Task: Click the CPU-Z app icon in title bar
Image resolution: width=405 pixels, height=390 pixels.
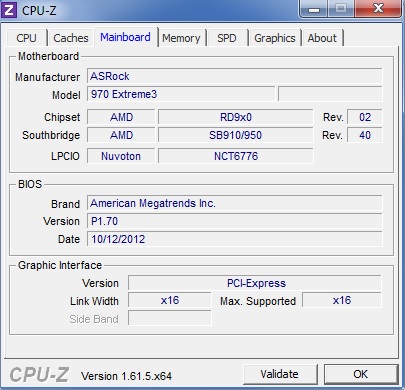Action: (9, 10)
